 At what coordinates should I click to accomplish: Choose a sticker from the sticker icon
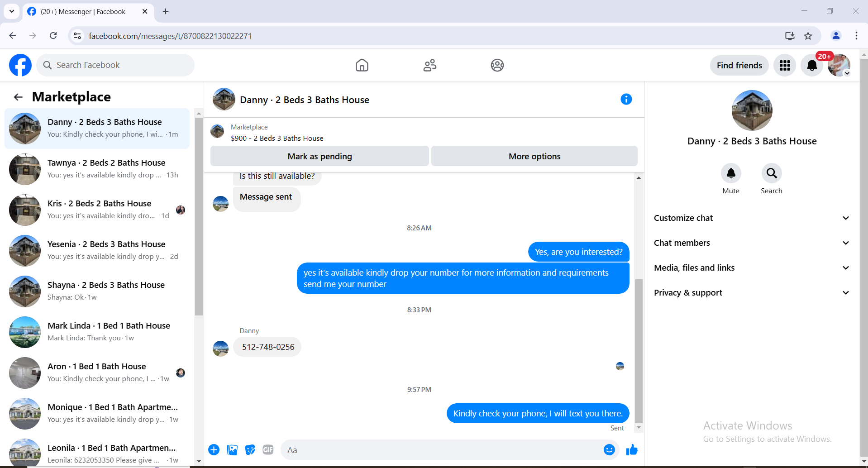250,450
